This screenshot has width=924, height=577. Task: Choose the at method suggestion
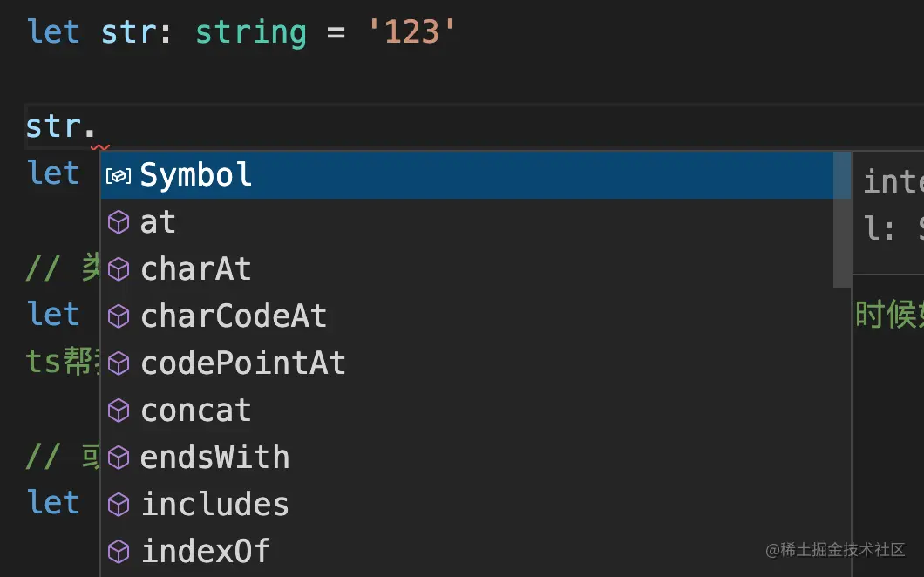(158, 223)
